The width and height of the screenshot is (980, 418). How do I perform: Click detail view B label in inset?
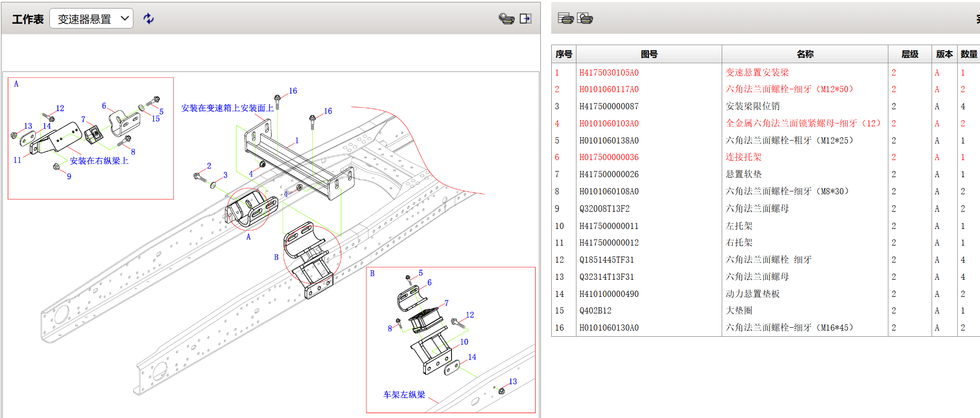(372, 274)
